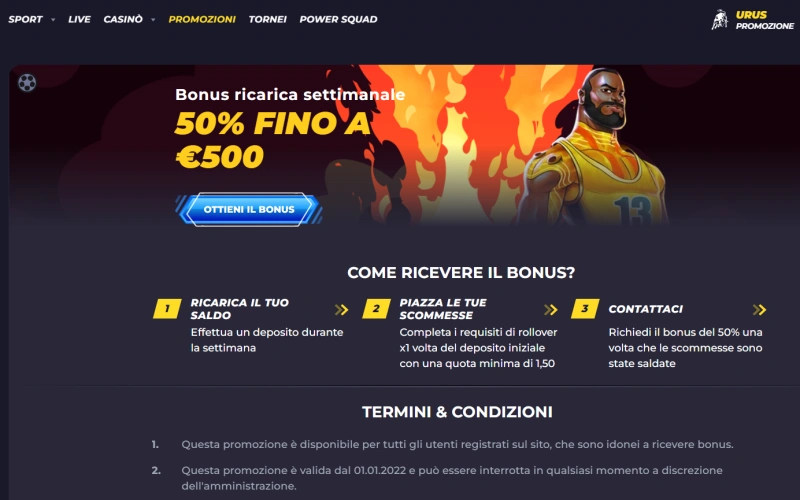
Task: Open the Live section
Action: click(x=79, y=19)
